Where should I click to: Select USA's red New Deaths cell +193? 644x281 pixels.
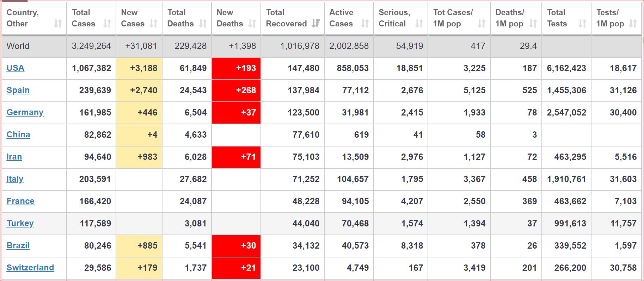pyautogui.click(x=236, y=68)
